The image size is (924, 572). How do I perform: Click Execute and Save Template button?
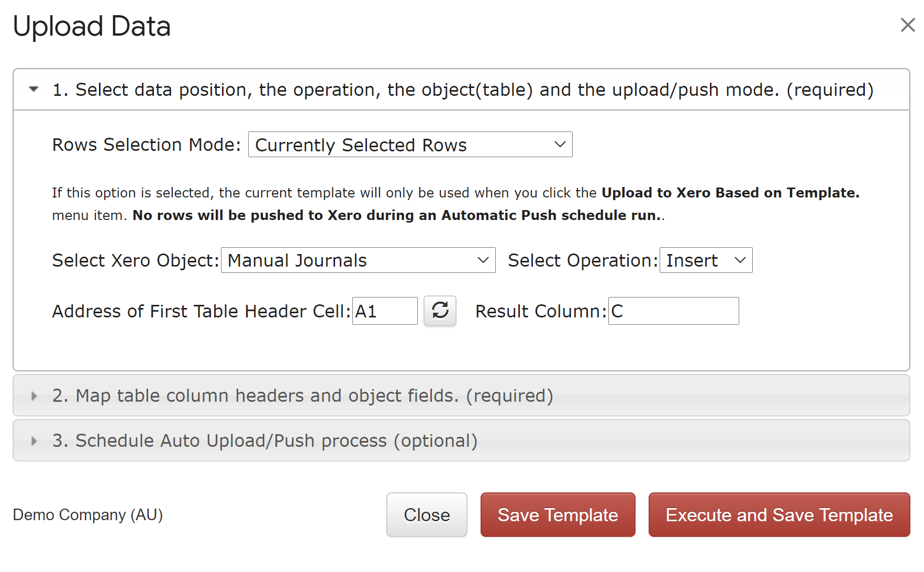click(x=779, y=515)
